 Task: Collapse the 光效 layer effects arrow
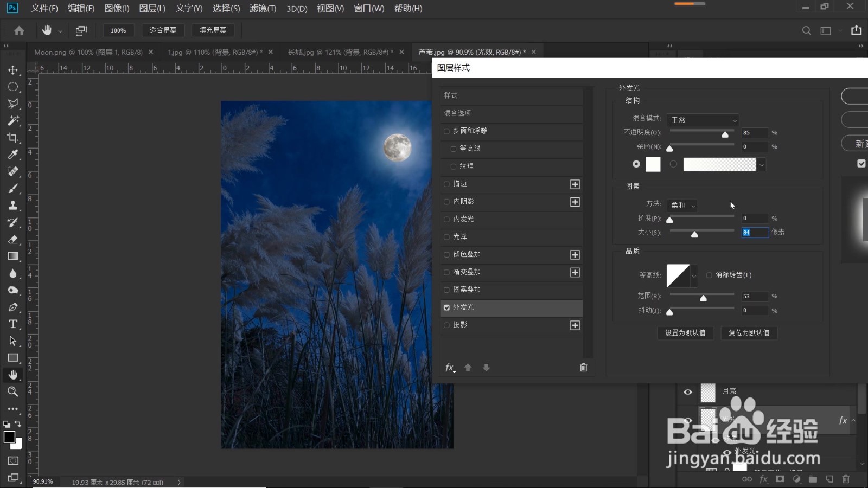853,420
